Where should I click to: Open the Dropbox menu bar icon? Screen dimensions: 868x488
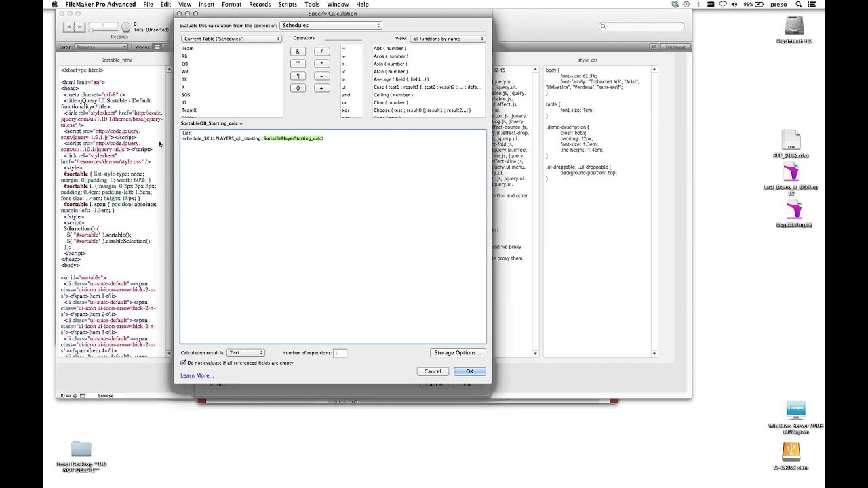pyautogui.click(x=675, y=4)
